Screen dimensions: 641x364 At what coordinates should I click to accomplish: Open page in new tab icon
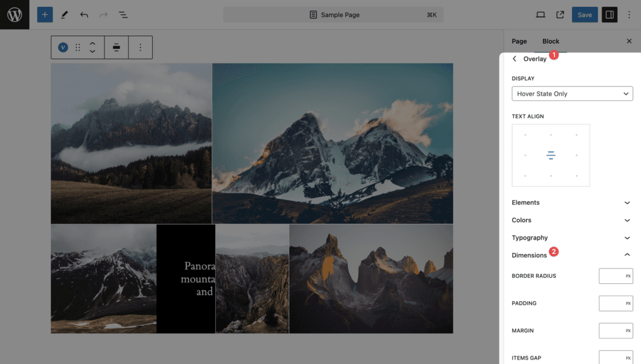coord(560,15)
